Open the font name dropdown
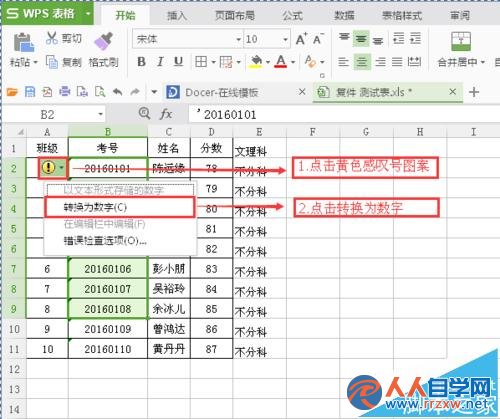 (x=239, y=40)
